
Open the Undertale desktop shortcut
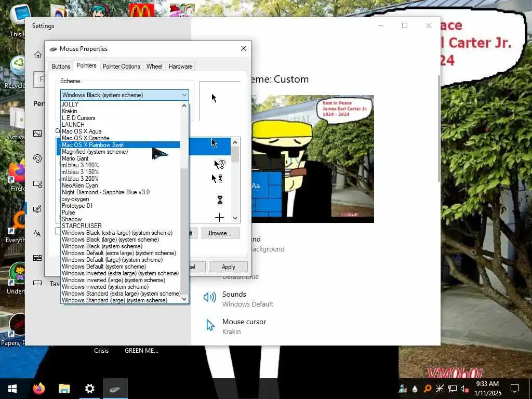(17, 278)
